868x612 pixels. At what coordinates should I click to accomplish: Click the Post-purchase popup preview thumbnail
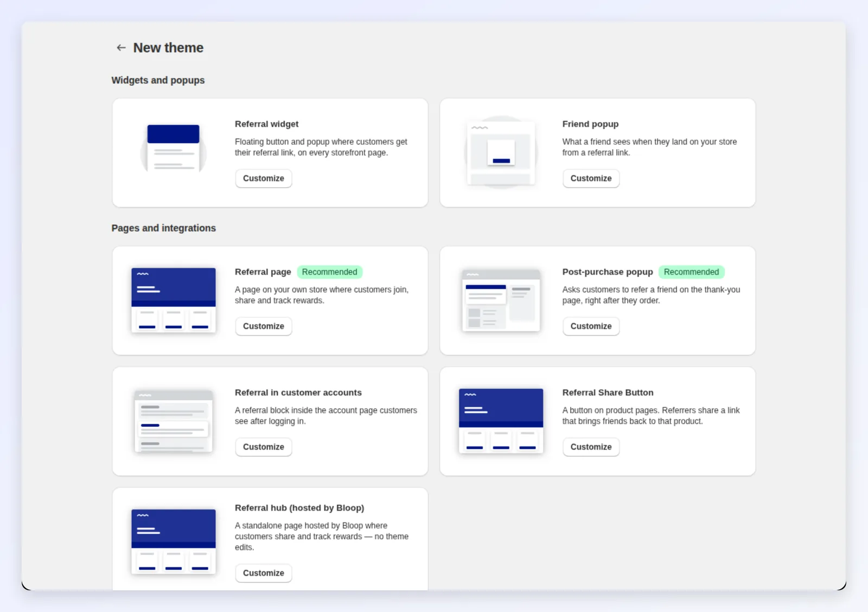(x=501, y=300)
